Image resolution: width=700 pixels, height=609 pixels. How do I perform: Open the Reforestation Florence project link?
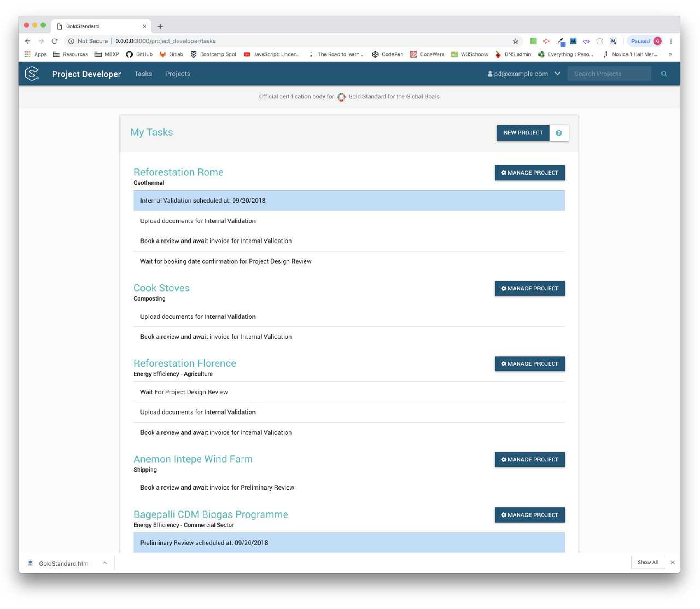coord(185,364)
